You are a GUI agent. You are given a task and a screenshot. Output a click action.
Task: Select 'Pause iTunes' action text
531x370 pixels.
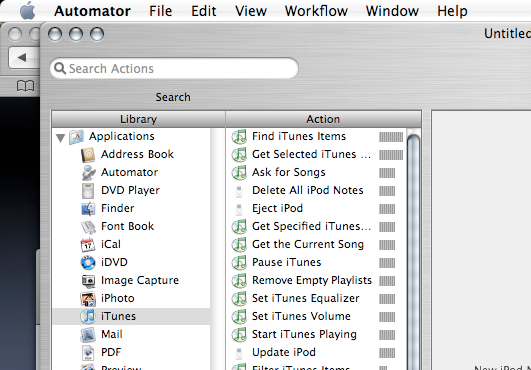click(287, 262)
